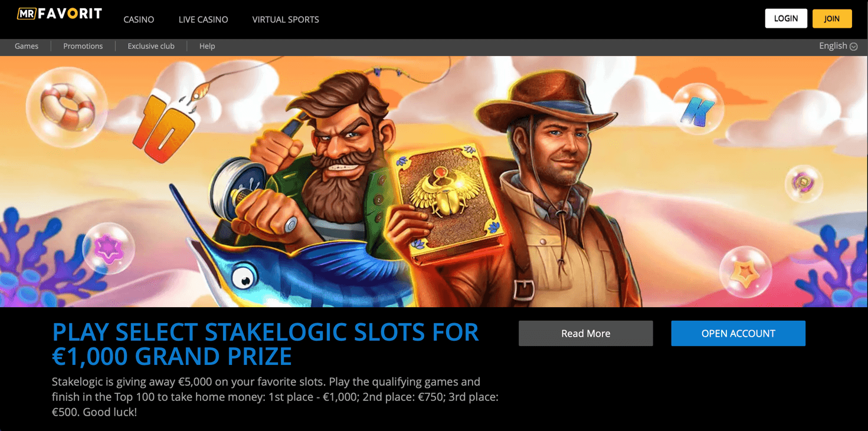Click the blue K letter bubble
The width and height of the screenshot is (868, 431).
[698, 110]
